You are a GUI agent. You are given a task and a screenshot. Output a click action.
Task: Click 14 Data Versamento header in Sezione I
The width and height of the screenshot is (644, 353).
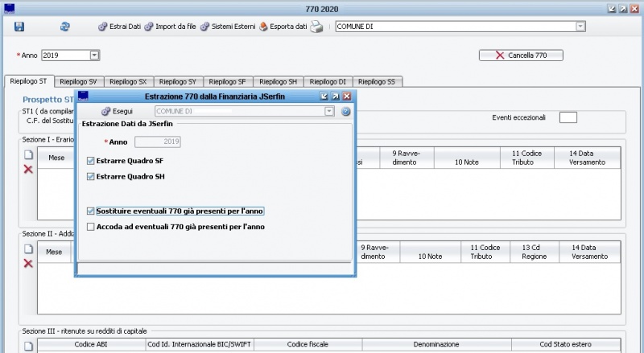[x=588, y=158]
